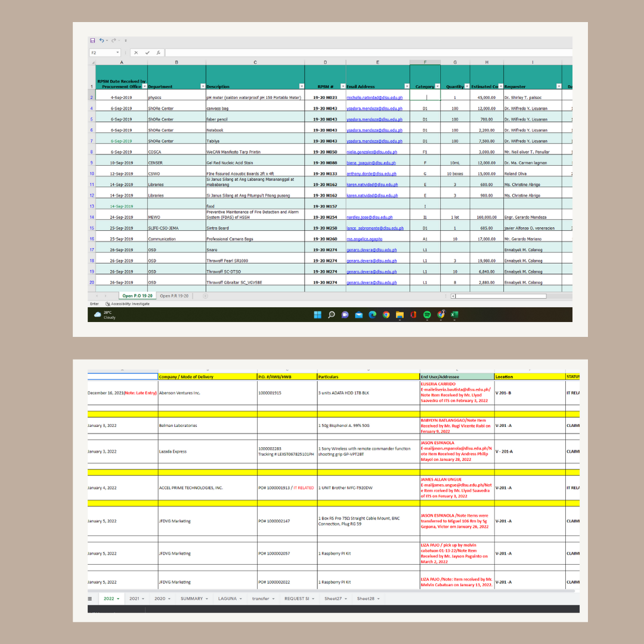Screen dimensions: 644x644
Task: Open the RPSM # column filter dropdown
Action: pyautogui.click(x=342, y=86)
